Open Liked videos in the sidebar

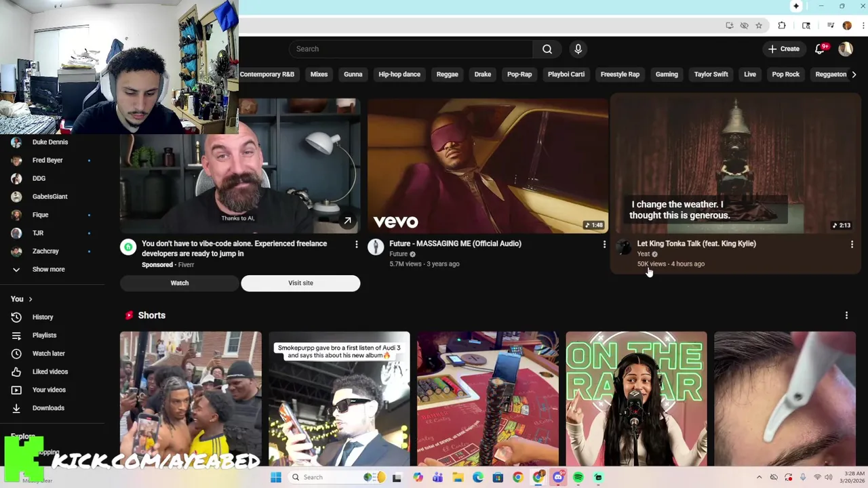pyautogui.click(x=50, y=372)
